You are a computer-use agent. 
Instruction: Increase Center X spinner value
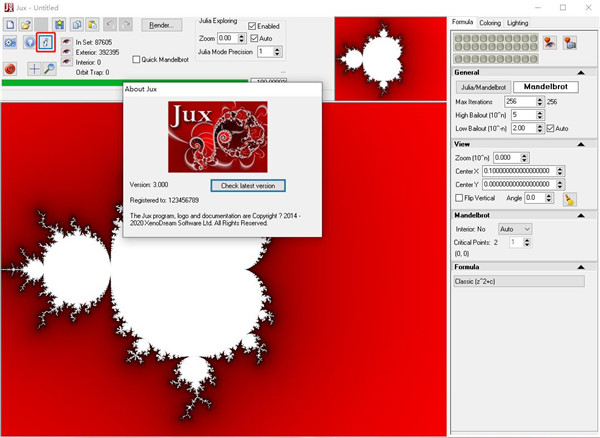pos(560,169)
